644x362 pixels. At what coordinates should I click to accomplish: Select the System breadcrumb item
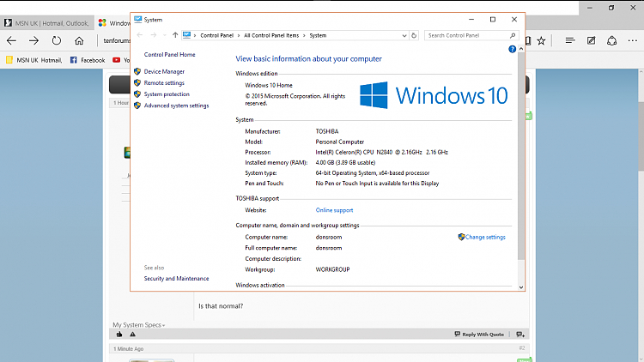pyautogui.click(x=318, y=36)
